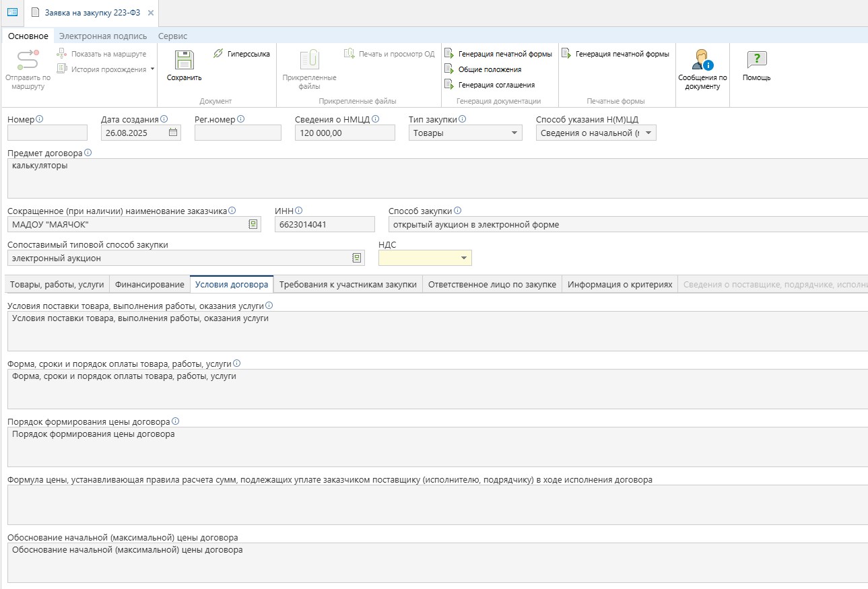Switch to the Основное ribbon tab
The width and height of the screenshot is (868, 589).
click(28, 36)
